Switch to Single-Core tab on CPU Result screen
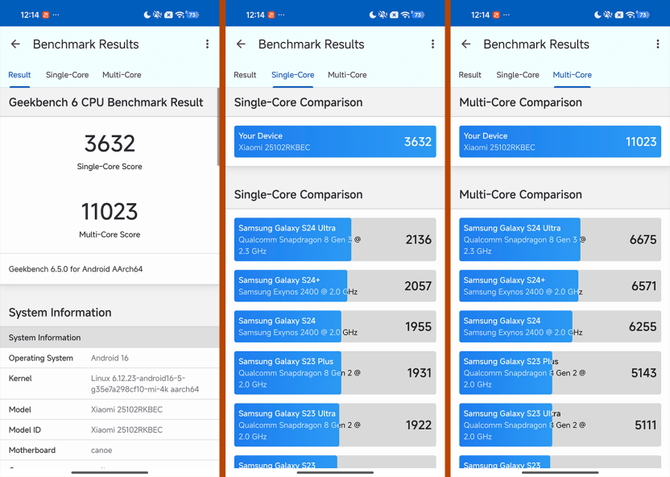The height and width of the screenshot is (477, 670). 67,75
